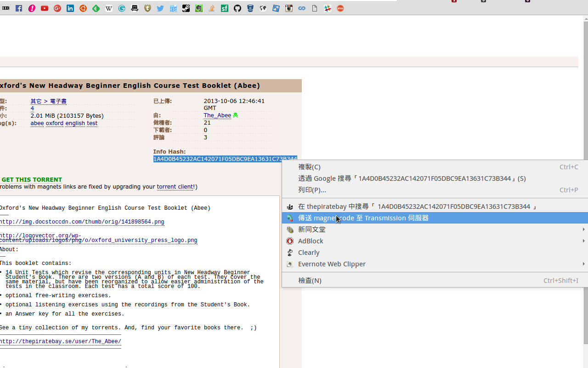Image resolution: width=588 pixels, height=368 pixels.
Task: Expand the AdBlock submenu arrow
Action: [x=584, y=241]
